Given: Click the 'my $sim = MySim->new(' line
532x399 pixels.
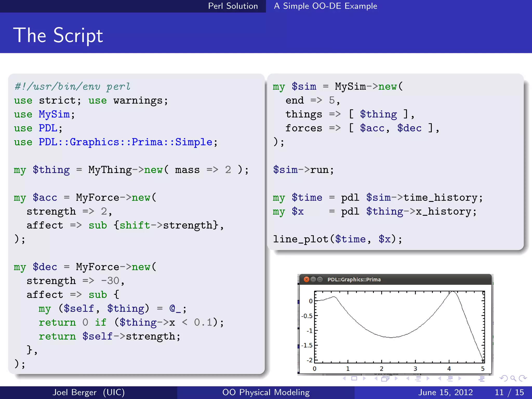Looking at the screenshot, I should tap(338, 87).
